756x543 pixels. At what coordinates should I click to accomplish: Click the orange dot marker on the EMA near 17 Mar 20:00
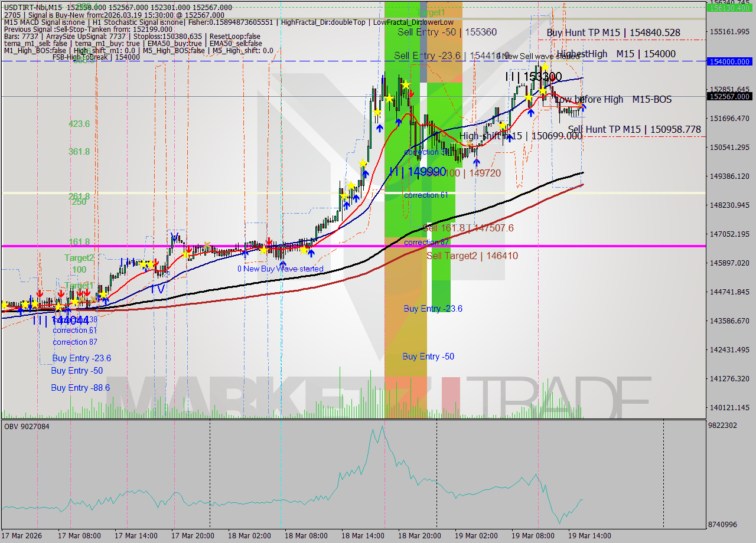click(207, 245)
